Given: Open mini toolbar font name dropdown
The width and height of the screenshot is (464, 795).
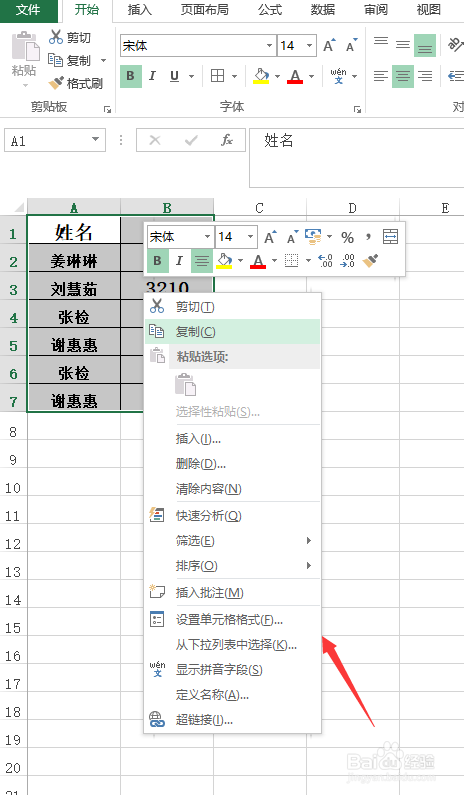Looking at the screenshot, I should [x=207, y=237].
